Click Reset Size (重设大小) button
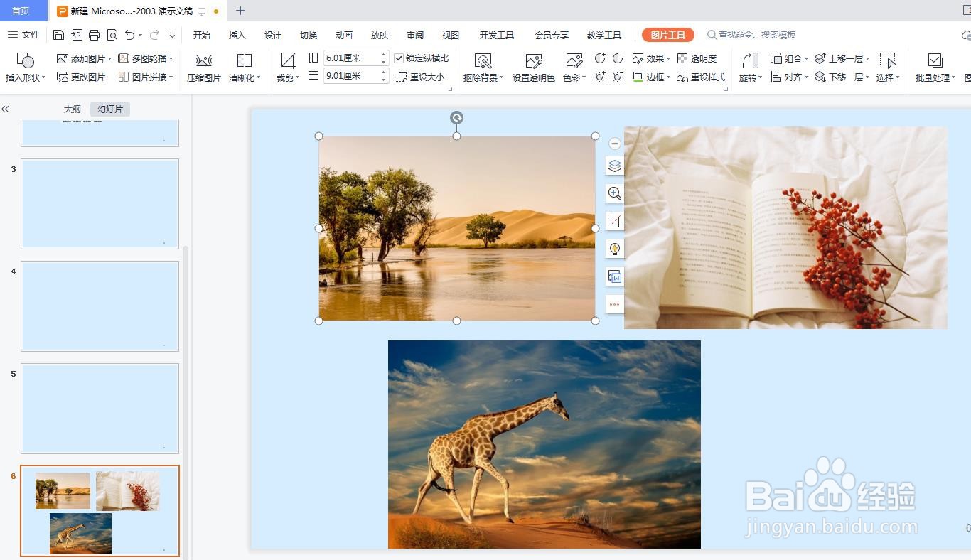The height and width of the screenshot is (560, 971). click(x=420, y=77)
